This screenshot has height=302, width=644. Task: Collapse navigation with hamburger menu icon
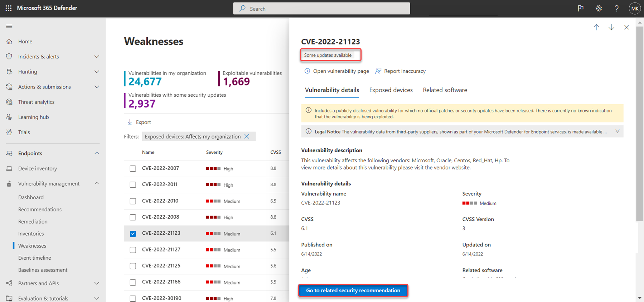coord(9,26)
